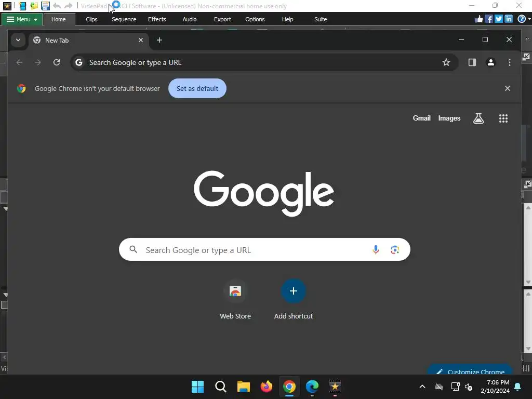
Task: Search by image with Google Lens icon
Action: point(395,250)
